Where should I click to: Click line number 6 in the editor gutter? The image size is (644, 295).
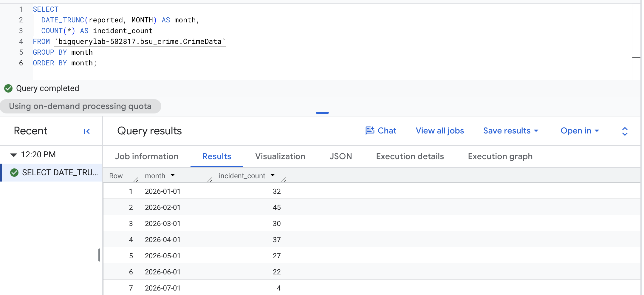click(x=21, y=63)
